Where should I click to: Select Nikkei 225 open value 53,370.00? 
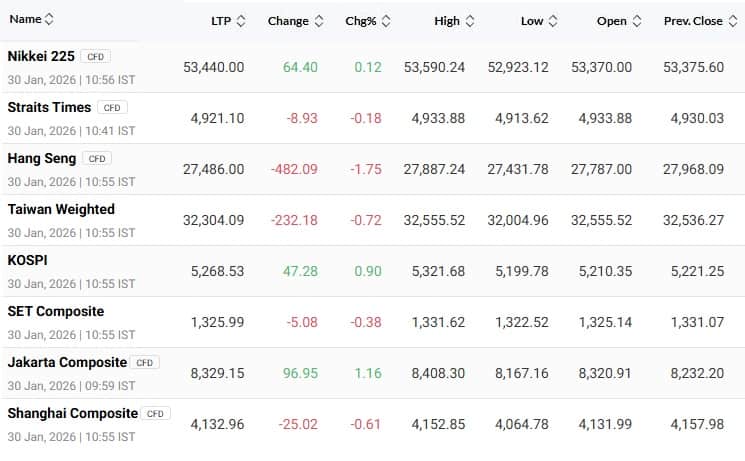tap(602, 67)
